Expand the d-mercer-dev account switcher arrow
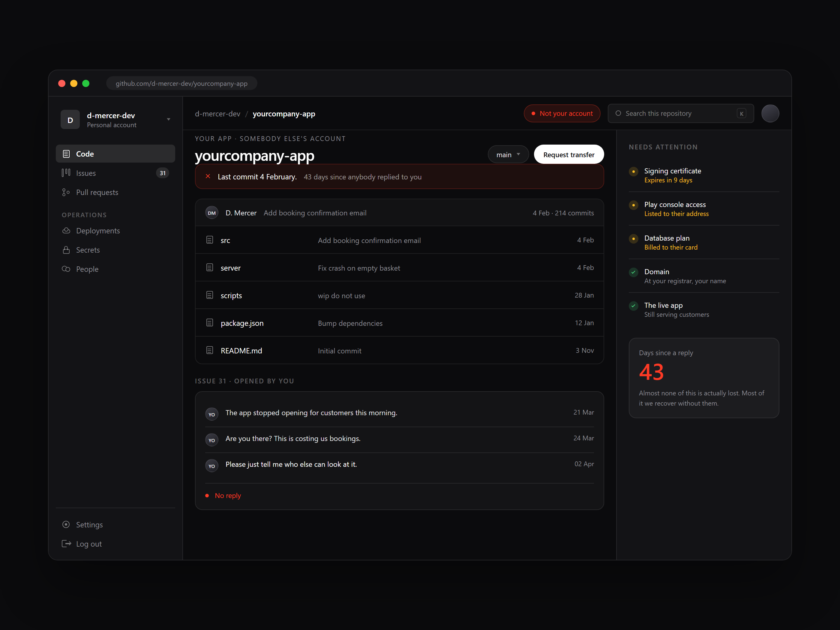The image size is (840, 630). click(169, 120)
